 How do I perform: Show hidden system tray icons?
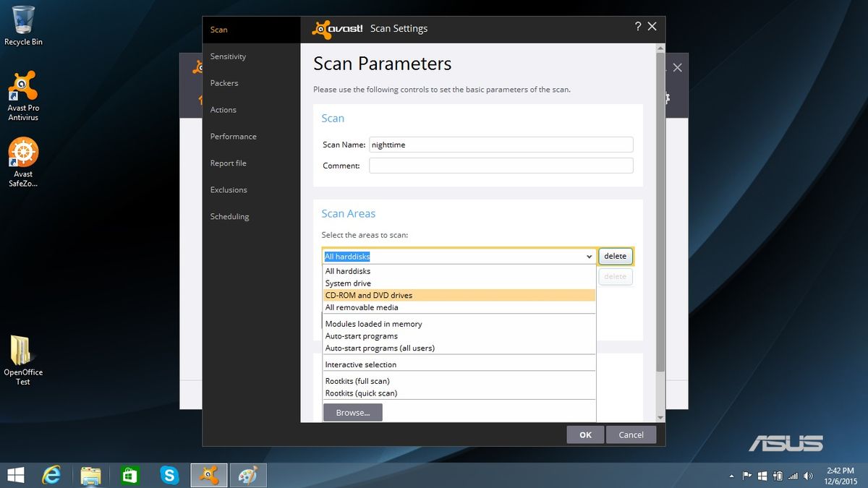pos(731,476)
